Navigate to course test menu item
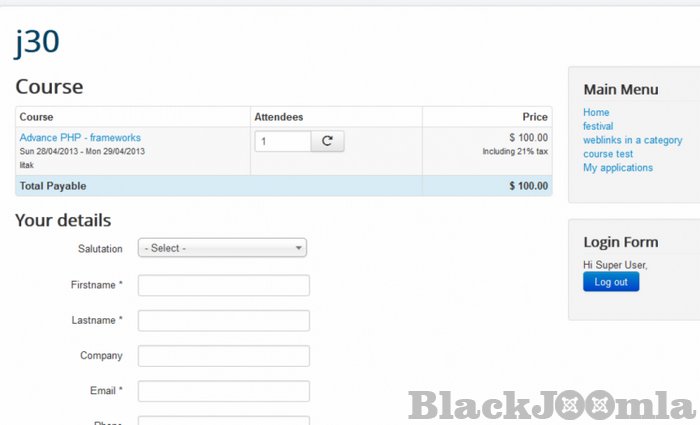This screenshot has width=700, height=425. pos(608,154)
